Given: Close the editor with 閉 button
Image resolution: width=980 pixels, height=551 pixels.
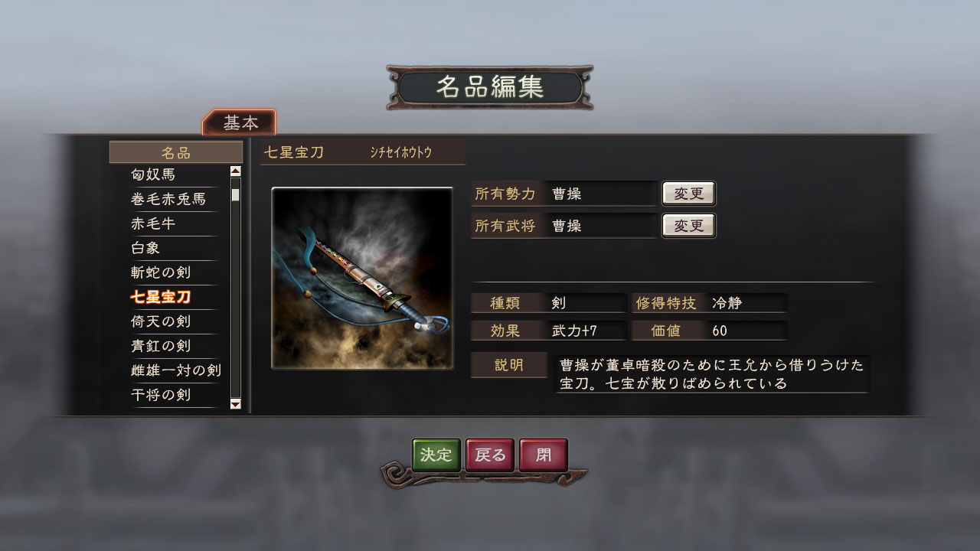Looking at the screenshot, I should click(x=544, y=455).
